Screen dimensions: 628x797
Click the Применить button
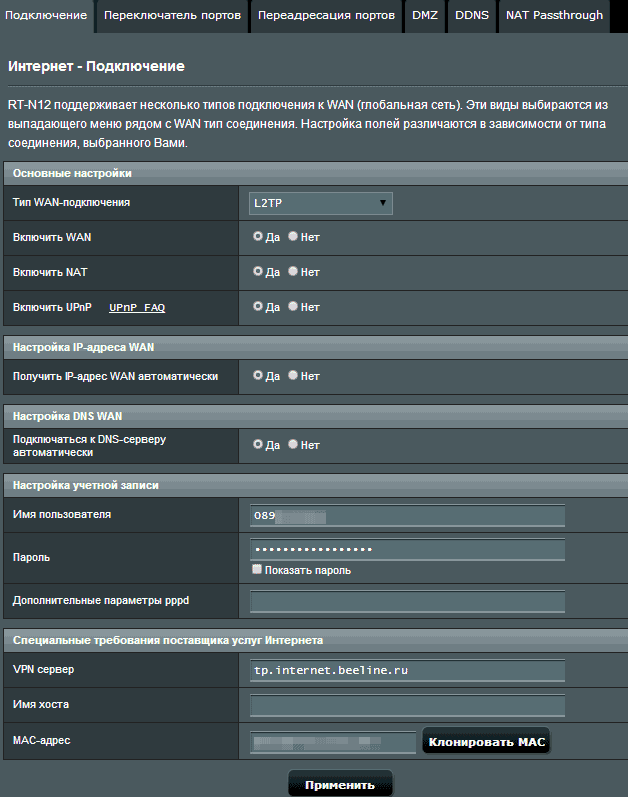(340, 784)
